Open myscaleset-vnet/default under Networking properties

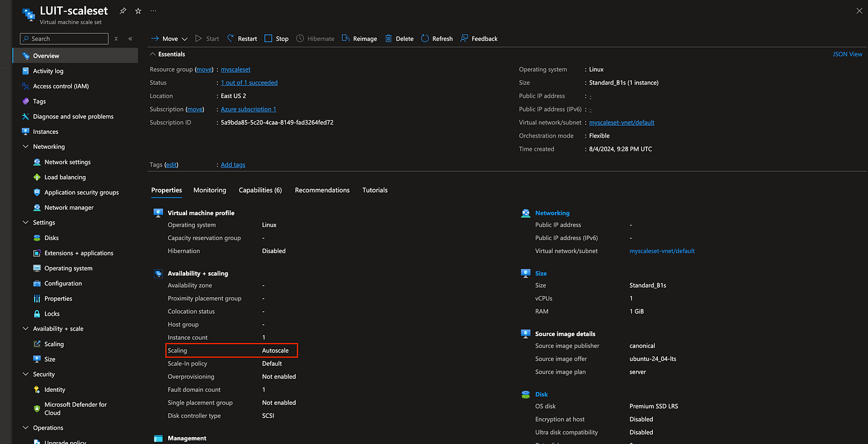tap(662, 251)
